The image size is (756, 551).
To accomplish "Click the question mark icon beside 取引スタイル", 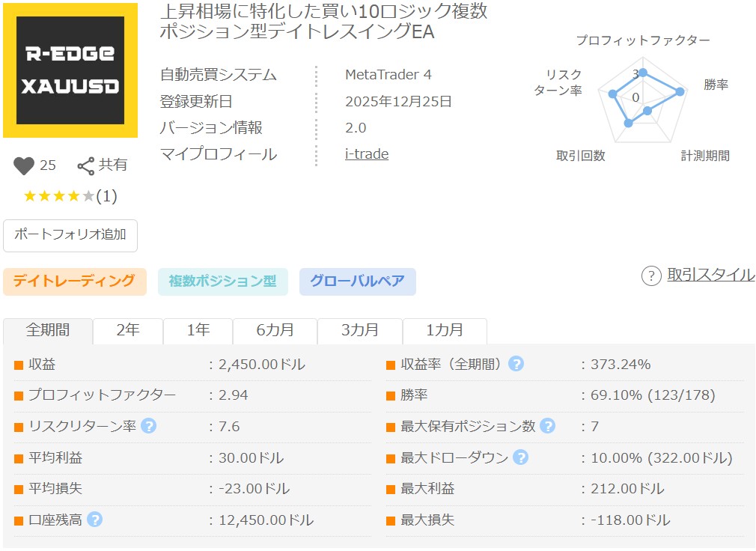I will click(651, 275).
